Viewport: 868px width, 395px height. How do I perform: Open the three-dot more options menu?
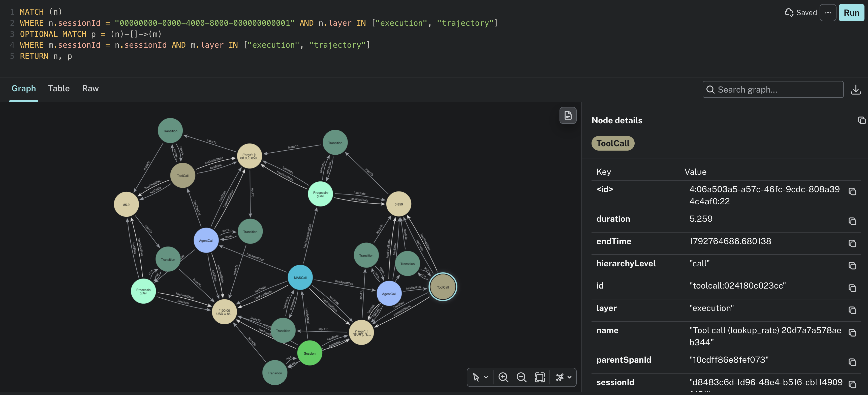[828, 13]
